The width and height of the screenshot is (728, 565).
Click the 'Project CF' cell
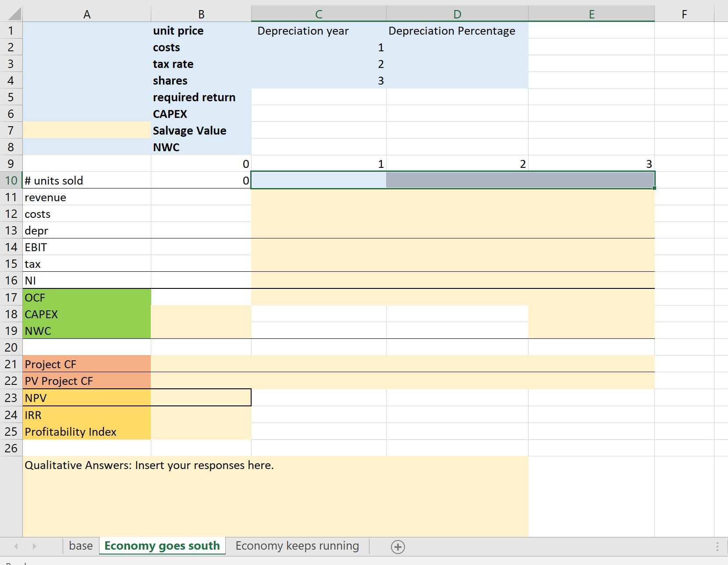pos(87,364)
